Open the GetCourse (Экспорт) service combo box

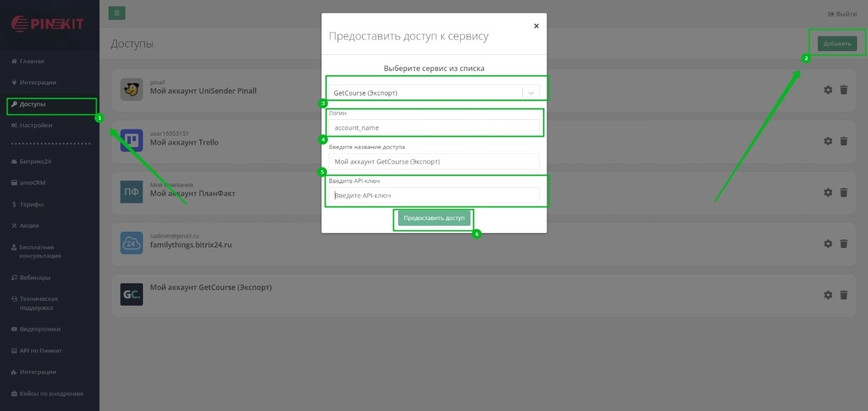click(426, 93)
